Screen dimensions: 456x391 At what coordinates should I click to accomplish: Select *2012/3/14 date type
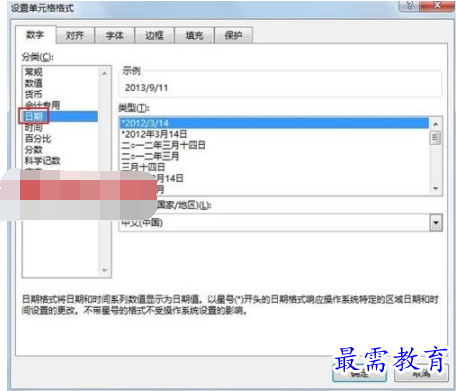coord(274,123)
